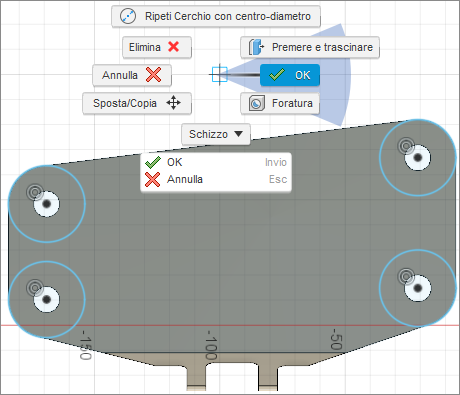Click the move arrows icon beside Sposta/Copia
Viewport: 460px width, 395px height.
coord(174,103)
